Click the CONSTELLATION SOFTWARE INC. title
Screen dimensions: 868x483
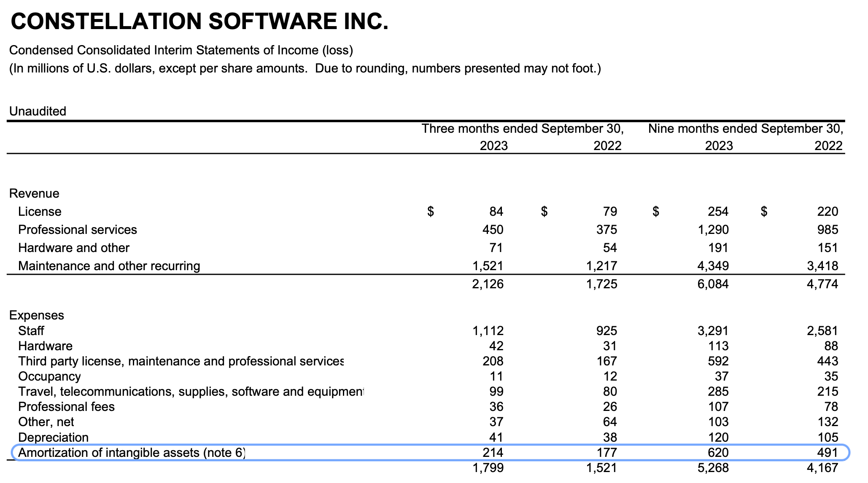pyautogui.click(x=199, y=21)
